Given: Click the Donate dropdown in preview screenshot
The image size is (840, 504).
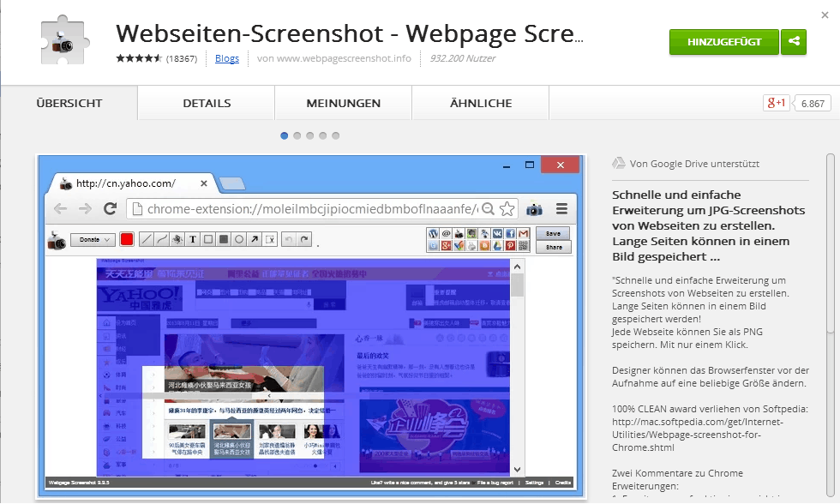Looking at the screenshot, I should coord(93,239).
